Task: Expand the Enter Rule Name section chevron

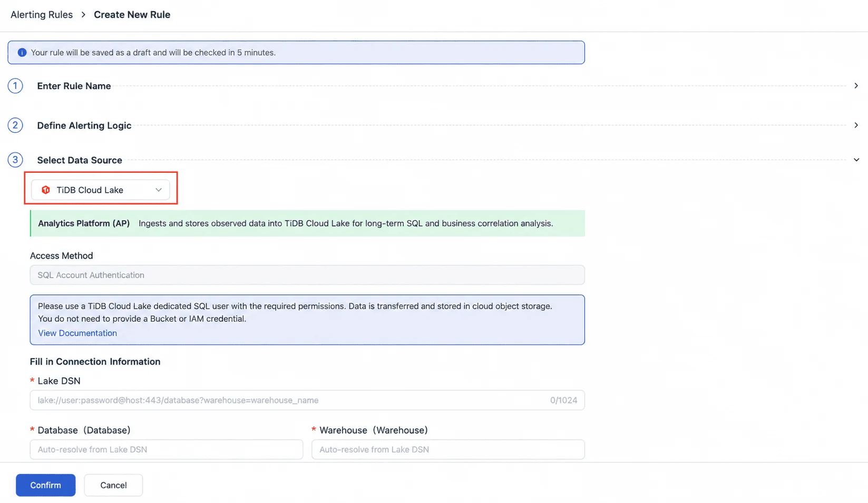Action: tap(856, 86)
